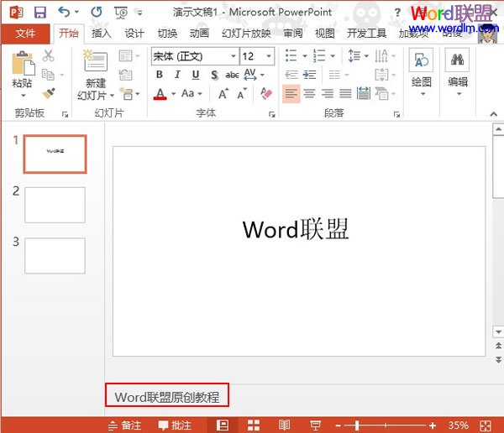Toggle Italic formatting
504x433 pixels.
click(177, 75)
